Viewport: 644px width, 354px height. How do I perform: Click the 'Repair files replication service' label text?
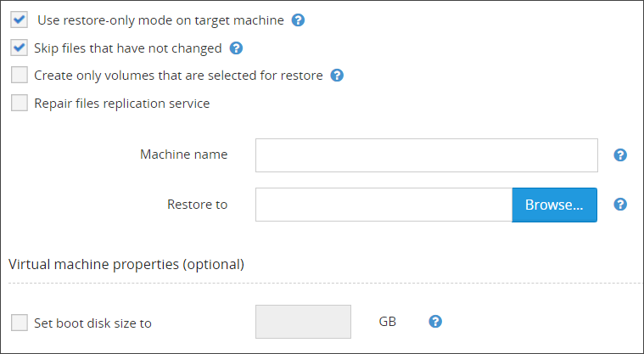coord(121,104)
